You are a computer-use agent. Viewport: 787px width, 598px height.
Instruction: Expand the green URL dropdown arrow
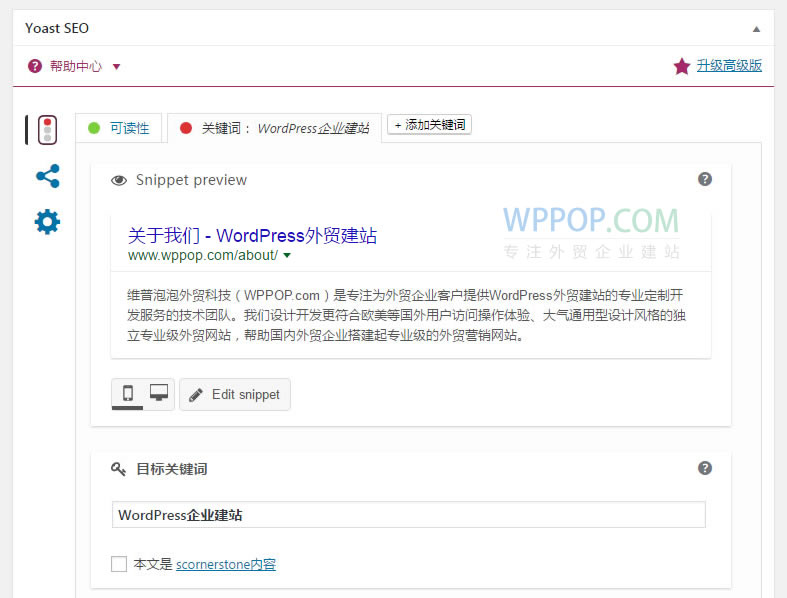(287, 255)
